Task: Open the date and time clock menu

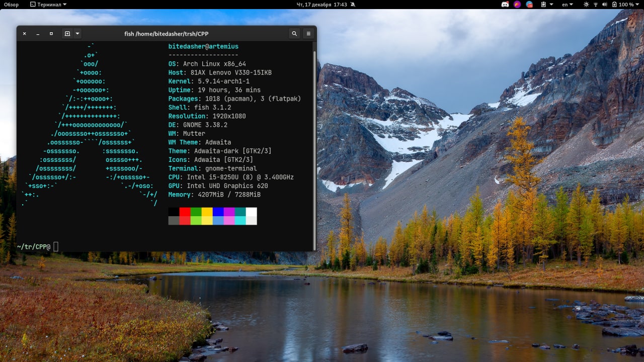Action: tap(322, 5)
